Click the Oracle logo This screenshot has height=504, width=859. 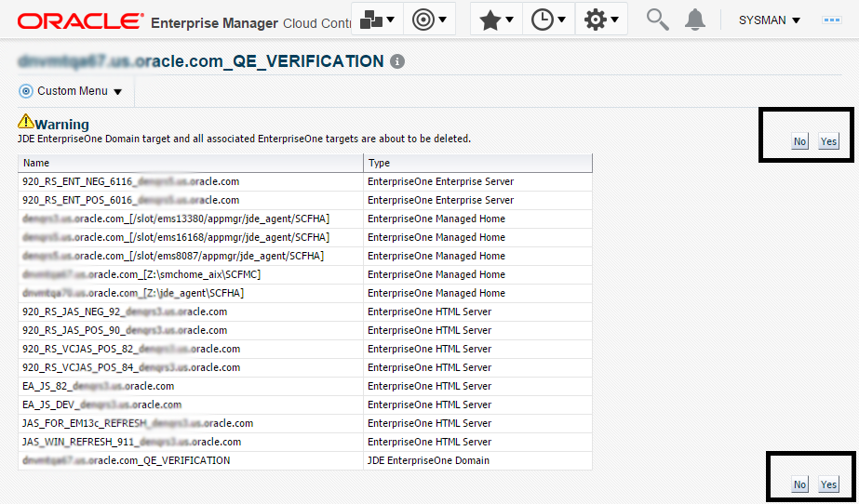79,20
